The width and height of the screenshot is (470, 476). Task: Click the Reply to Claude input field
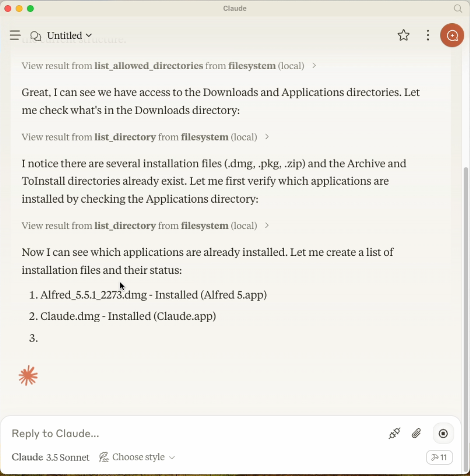pyautogui.click(x=195, y=433)
